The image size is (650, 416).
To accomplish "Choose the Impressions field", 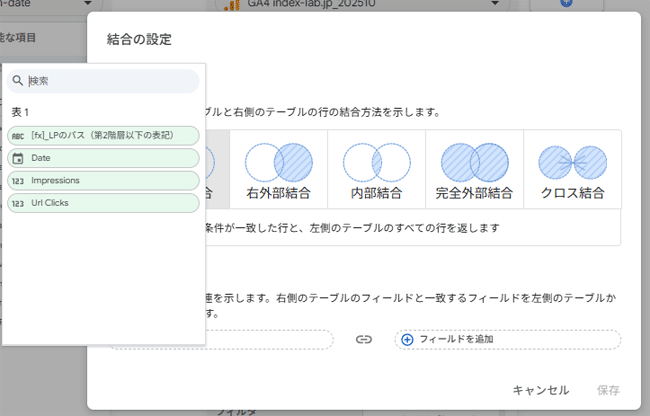I will pyautogui.click(x=103, y=181).
